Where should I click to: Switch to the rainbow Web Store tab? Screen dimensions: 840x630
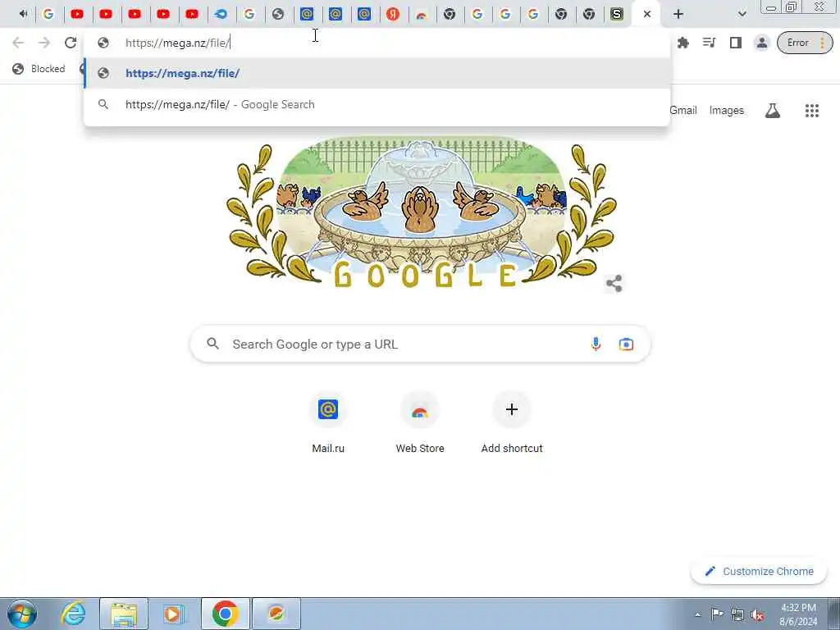[x=422, y=14]
